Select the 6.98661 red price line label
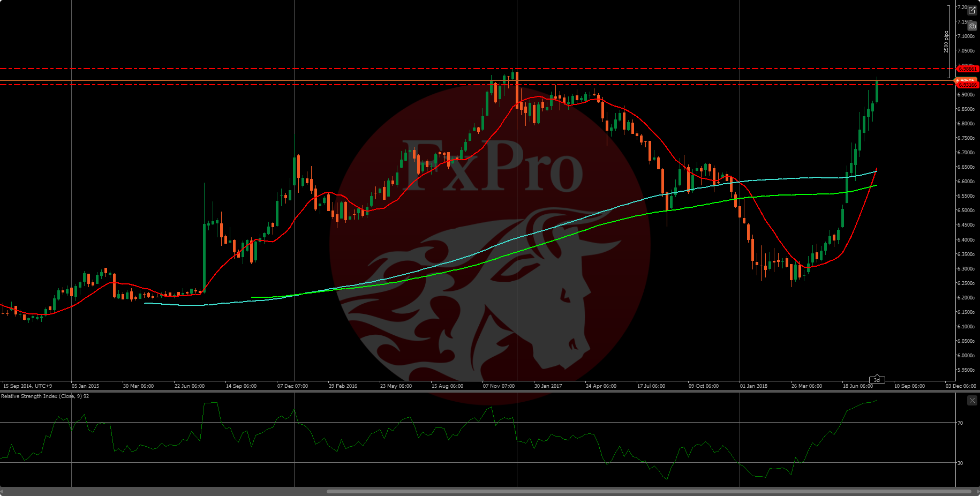The image size is (980, 496). (968, 69)
